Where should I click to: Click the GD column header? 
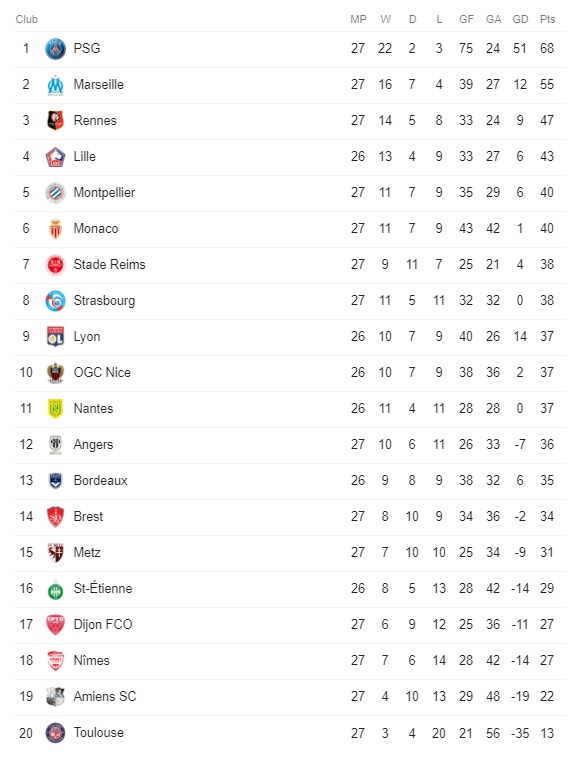click(520, 19)
